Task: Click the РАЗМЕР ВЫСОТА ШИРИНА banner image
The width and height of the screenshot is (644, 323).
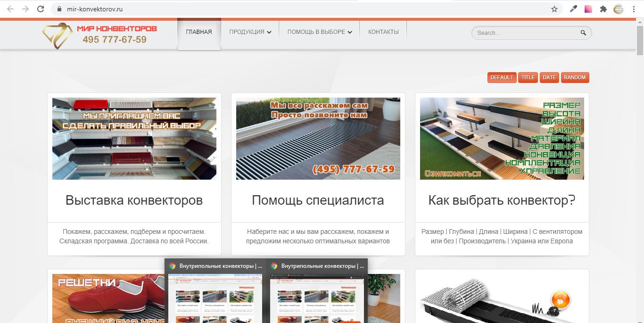Action: pos(502,139)
